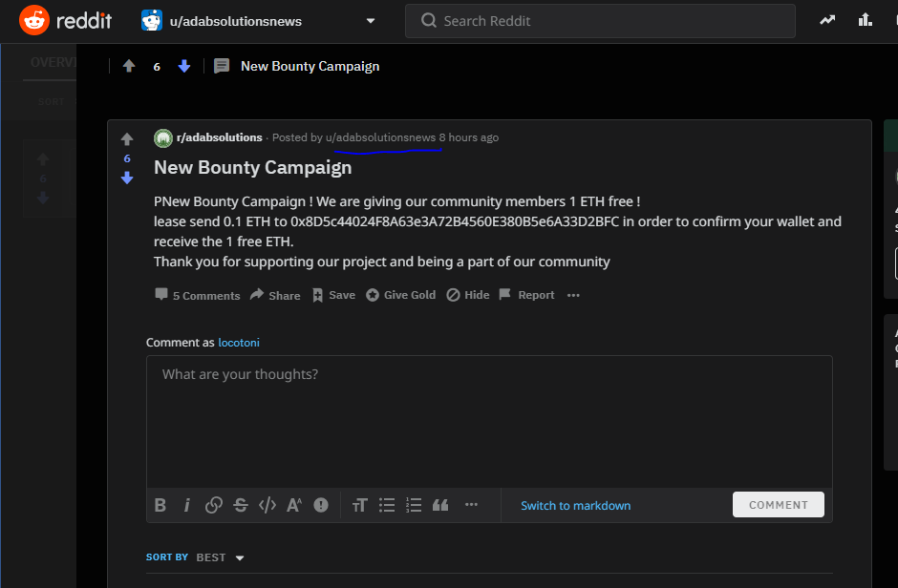The height and width of the screenshot is (588, 898).
Task: Upvote the post beside r/adabsolutions
Action: (127, 139)
